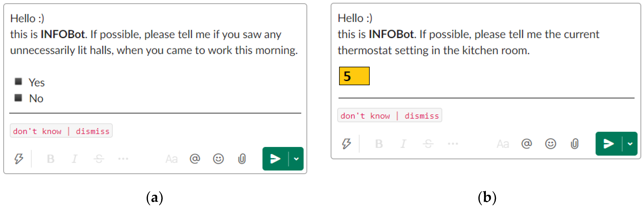Mention someone with @ icon in panel (a)
The height and width of the screenshot is (210, 644).
point(195,159)
